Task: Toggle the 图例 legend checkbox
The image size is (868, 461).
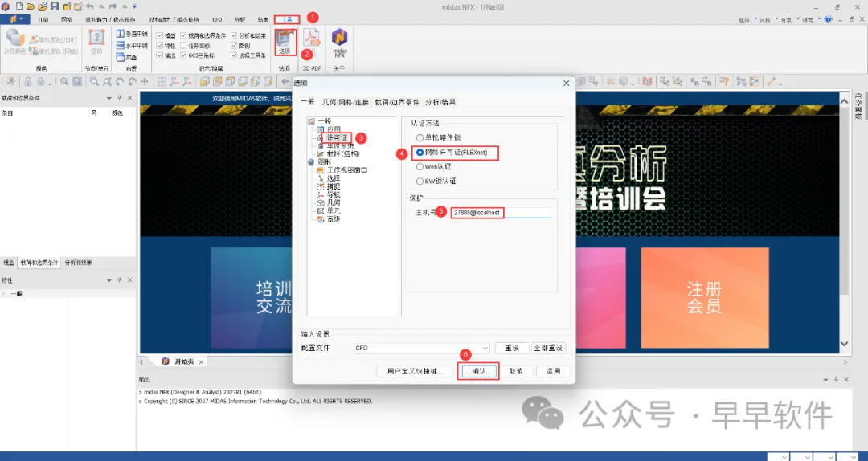Action: point(234,46)
